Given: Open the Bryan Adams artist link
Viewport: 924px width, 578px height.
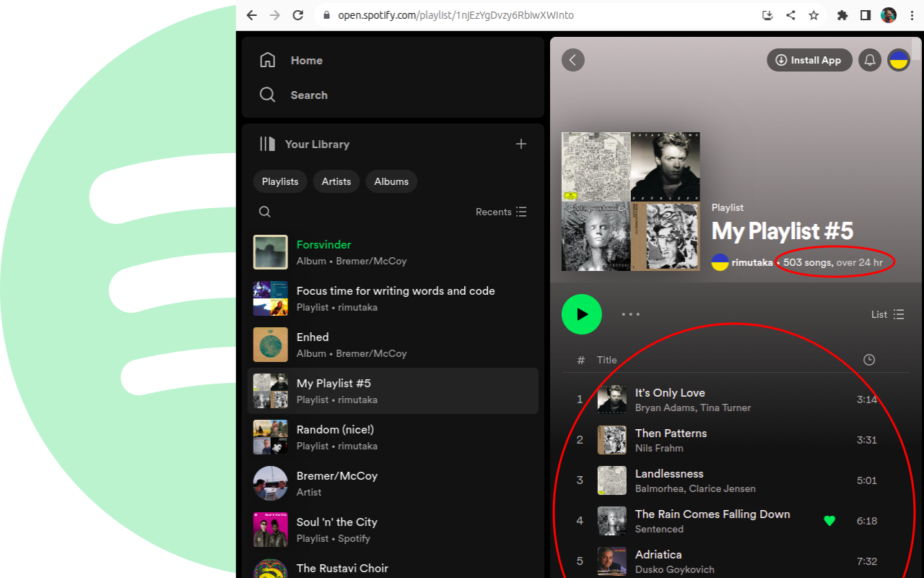Looking at the screenshot, I should click(666, 407).
